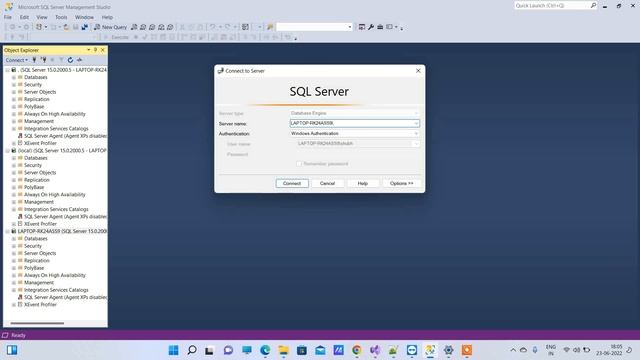
Task: Select Replication under the (local) server
Action: [x=36, y=180]
